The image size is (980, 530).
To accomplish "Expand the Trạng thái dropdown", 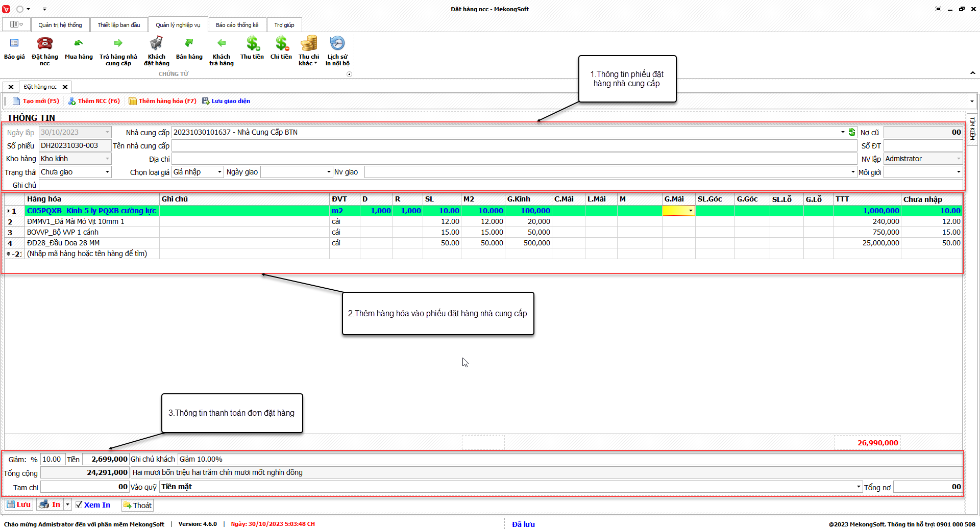I will click(x=107, y=172).
